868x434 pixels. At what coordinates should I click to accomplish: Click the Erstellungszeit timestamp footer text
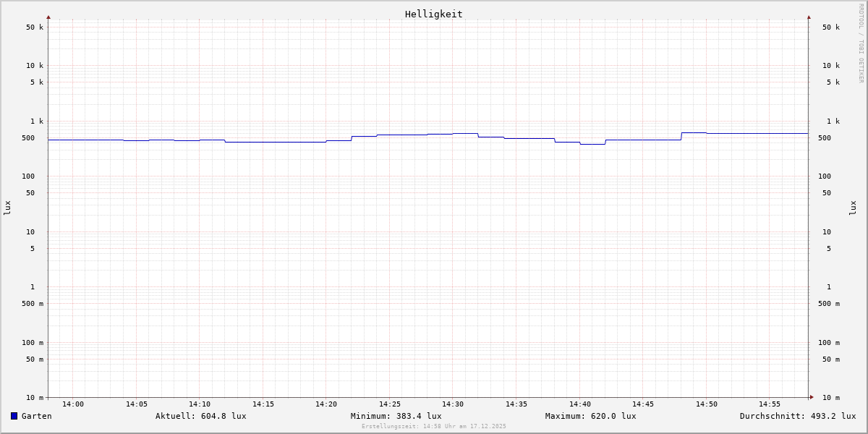tap(433, 427)
